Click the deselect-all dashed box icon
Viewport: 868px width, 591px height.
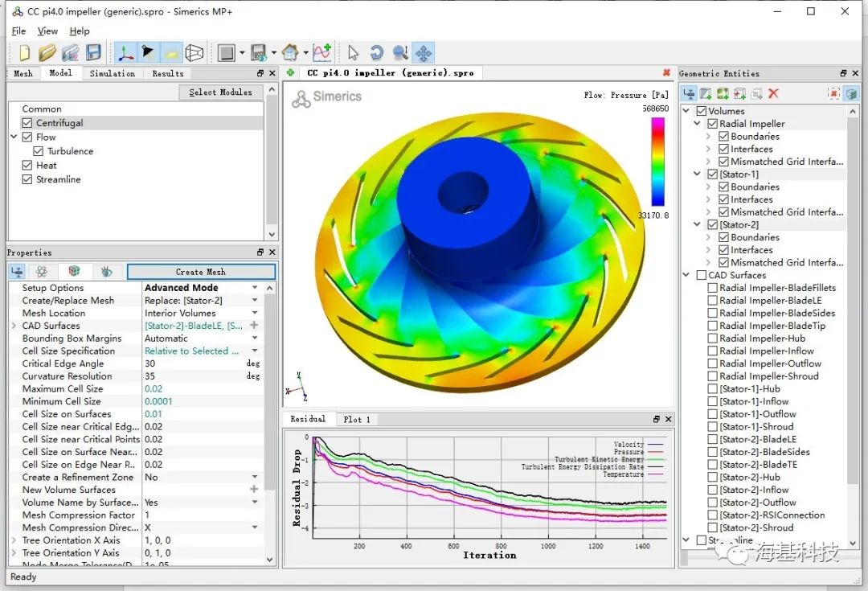(833, 93)
